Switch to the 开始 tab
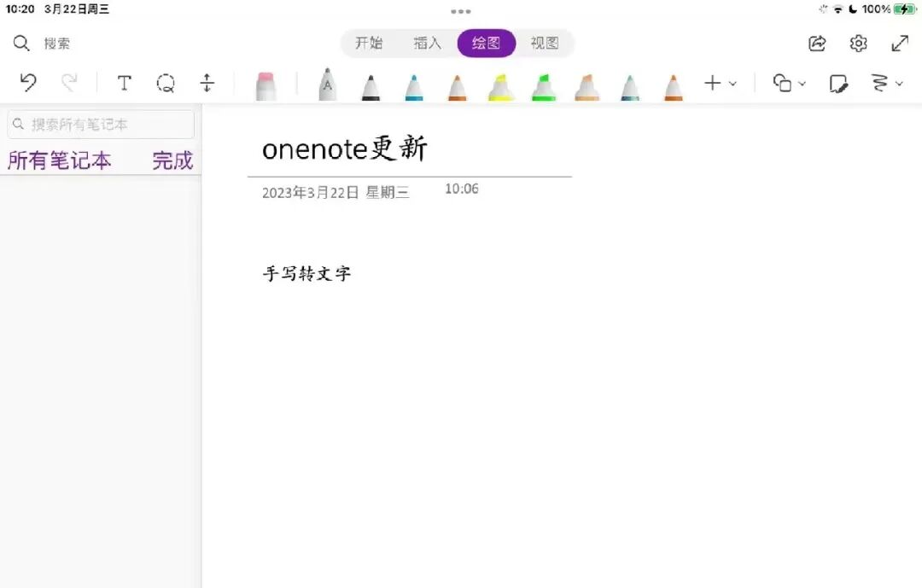This screenshot has width=922, height=588. coord(369,43)
